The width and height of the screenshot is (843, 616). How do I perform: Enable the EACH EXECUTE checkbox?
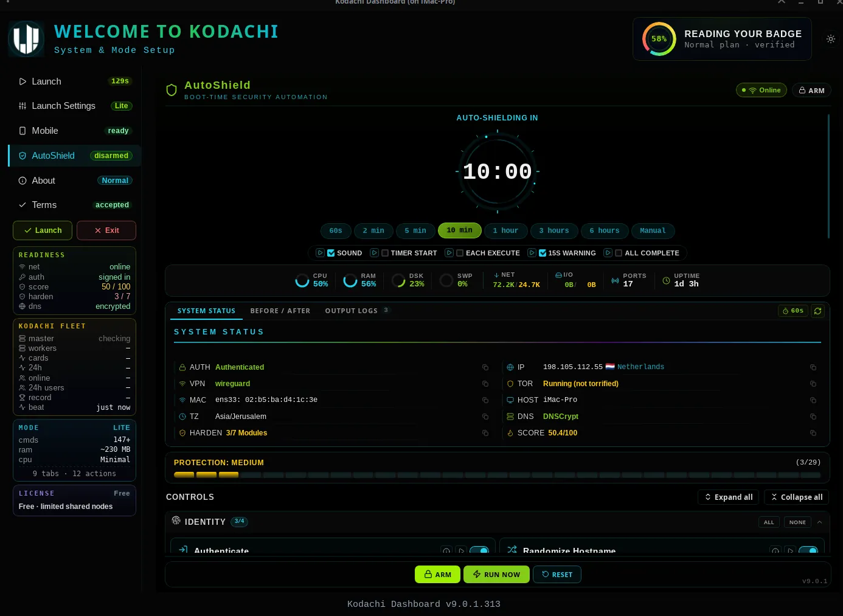point(460,253)
